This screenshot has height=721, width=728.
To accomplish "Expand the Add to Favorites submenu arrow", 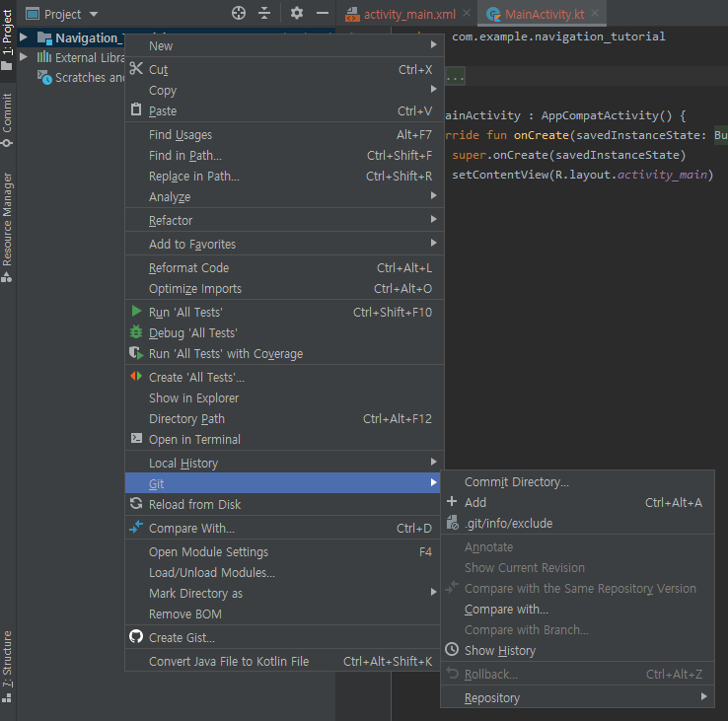I will (433, 243).
